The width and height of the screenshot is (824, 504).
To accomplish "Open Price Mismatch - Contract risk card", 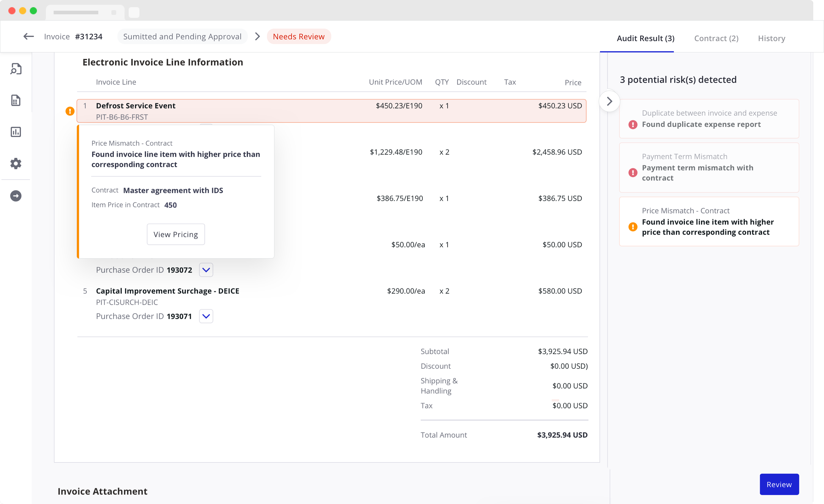I will tap(709, 221).
